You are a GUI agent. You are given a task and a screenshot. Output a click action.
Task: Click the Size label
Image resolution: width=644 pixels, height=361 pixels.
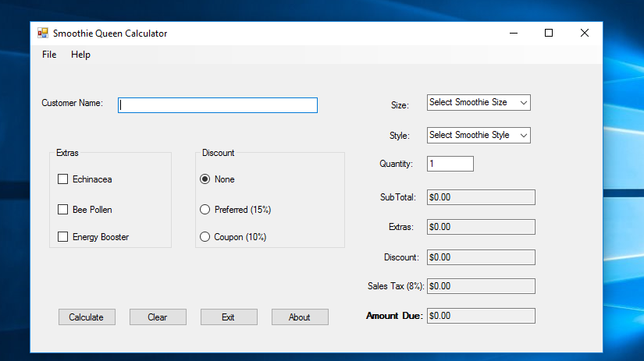pyautogui.click(x=400, y=105)
